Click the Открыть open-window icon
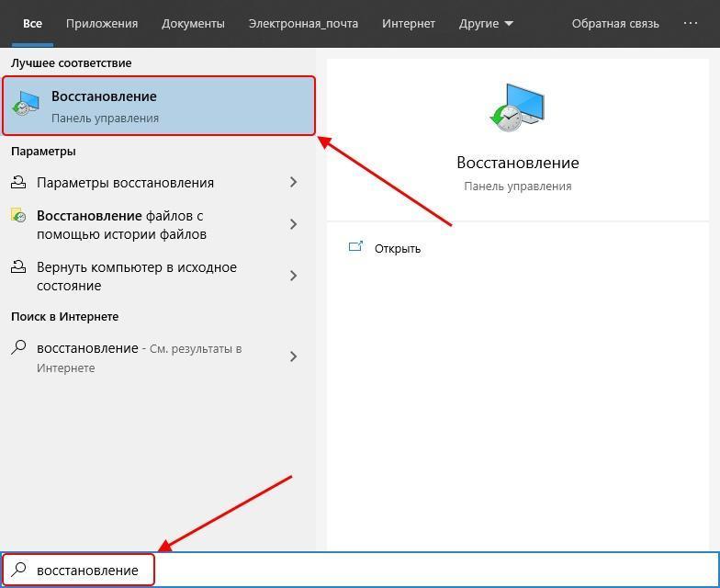Image resolution: width=720 pixels, height=588 pixels. pos(355,247)
